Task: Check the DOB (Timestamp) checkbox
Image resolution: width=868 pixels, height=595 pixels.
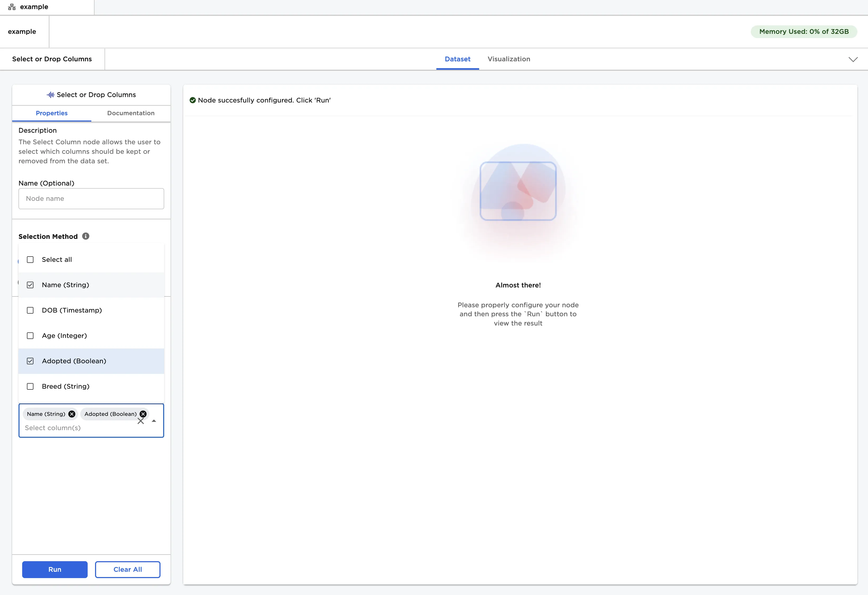Action: click(30, 311)
